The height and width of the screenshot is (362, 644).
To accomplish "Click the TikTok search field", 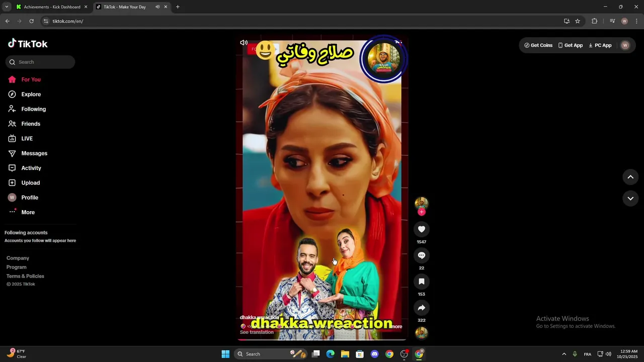I will pos(40,62).
